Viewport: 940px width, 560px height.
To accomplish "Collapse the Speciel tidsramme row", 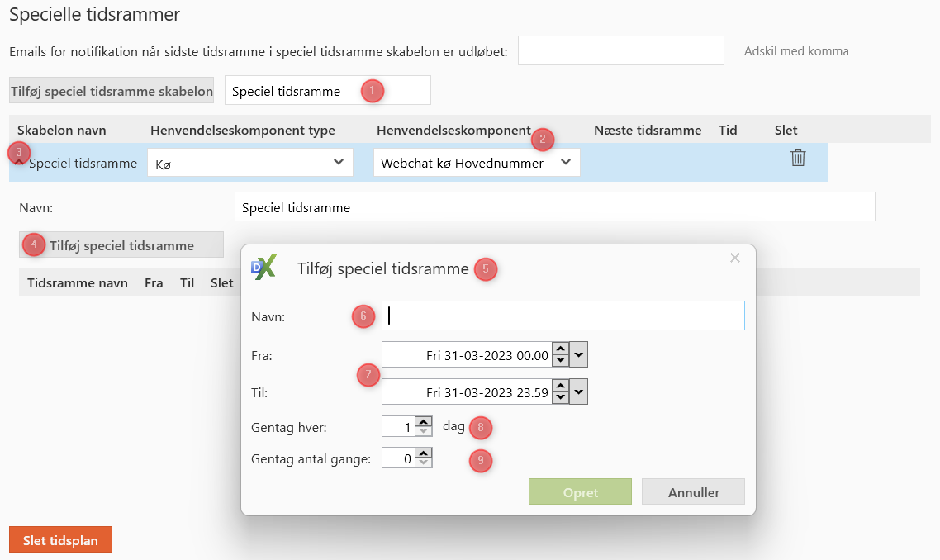I will (19, 163).
